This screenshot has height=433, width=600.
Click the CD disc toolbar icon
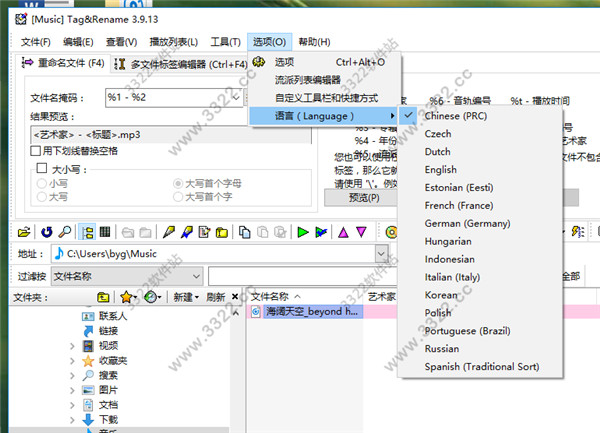pos(391,232)
